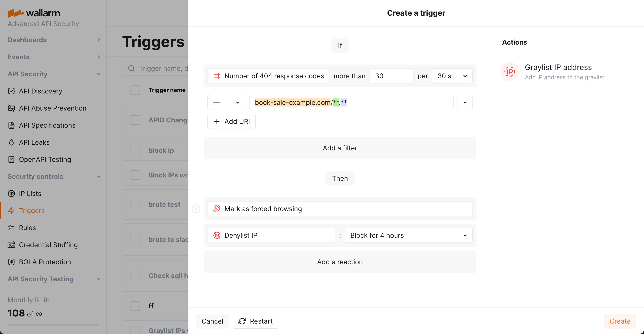This screenshot has width=644, height=334.
Task: Click the Create button to save trigger
Action: [620, 321]
